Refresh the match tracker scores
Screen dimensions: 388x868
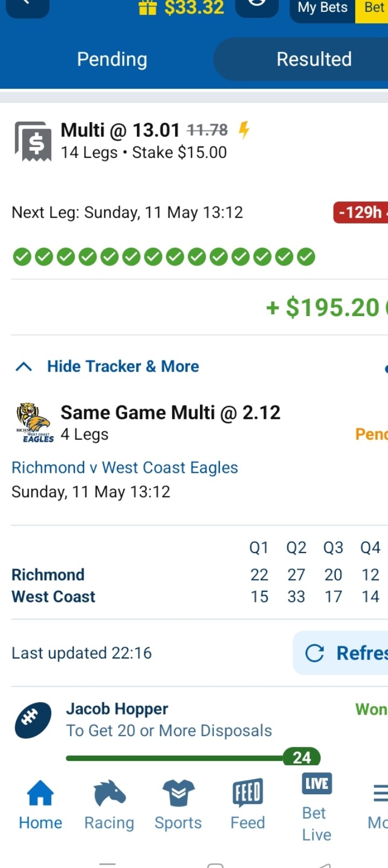tap(341, 653)
